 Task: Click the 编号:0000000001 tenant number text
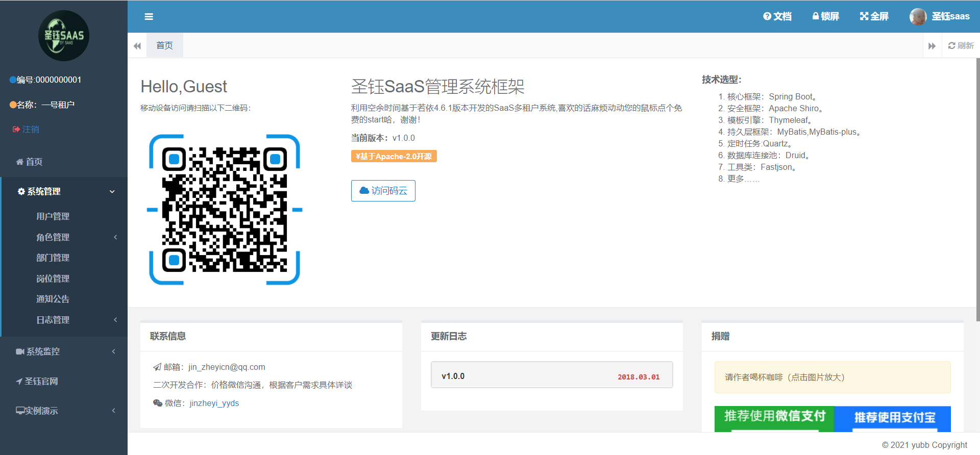point(49,80)
